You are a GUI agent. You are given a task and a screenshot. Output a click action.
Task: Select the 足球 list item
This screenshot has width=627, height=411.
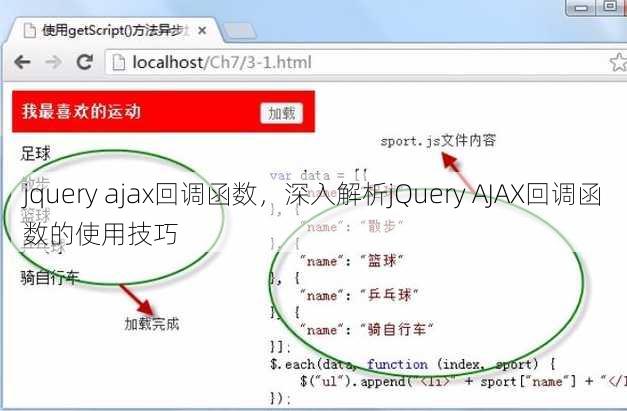click(x=36, y=153)
